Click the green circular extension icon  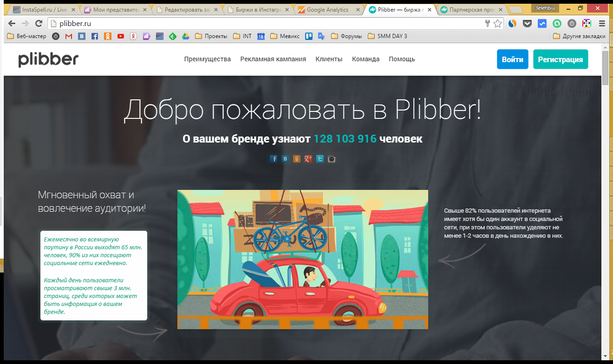[x=557, y=23]
